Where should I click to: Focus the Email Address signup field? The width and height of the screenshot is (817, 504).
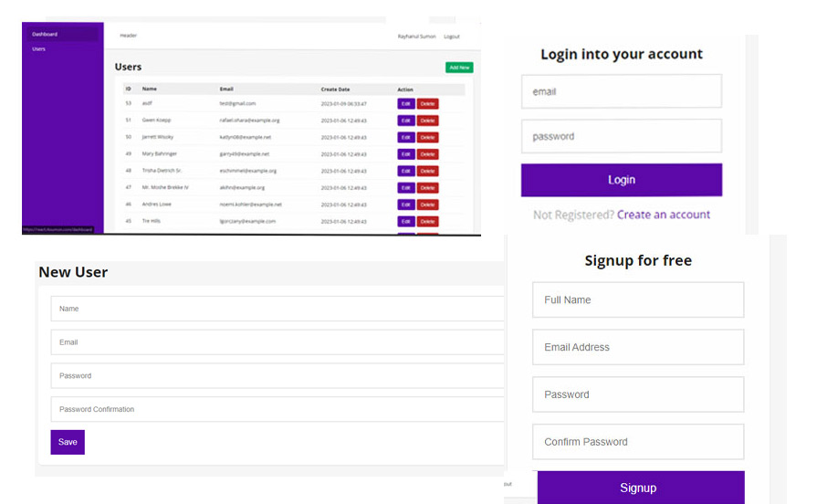[637, 347]
